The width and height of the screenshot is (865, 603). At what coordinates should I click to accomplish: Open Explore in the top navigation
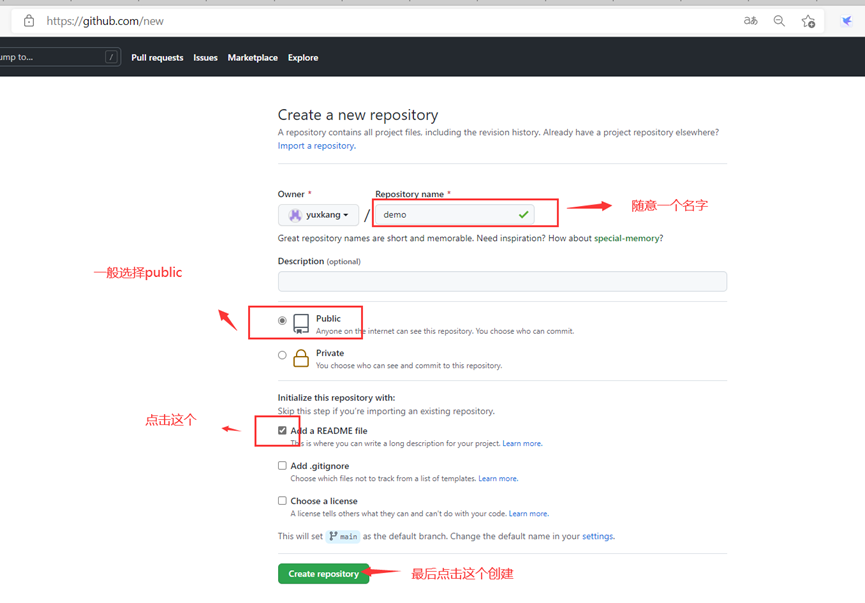303,57
